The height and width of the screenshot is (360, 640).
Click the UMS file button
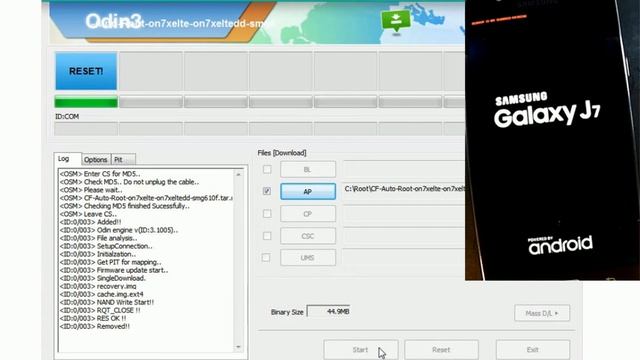click(308, 258)
